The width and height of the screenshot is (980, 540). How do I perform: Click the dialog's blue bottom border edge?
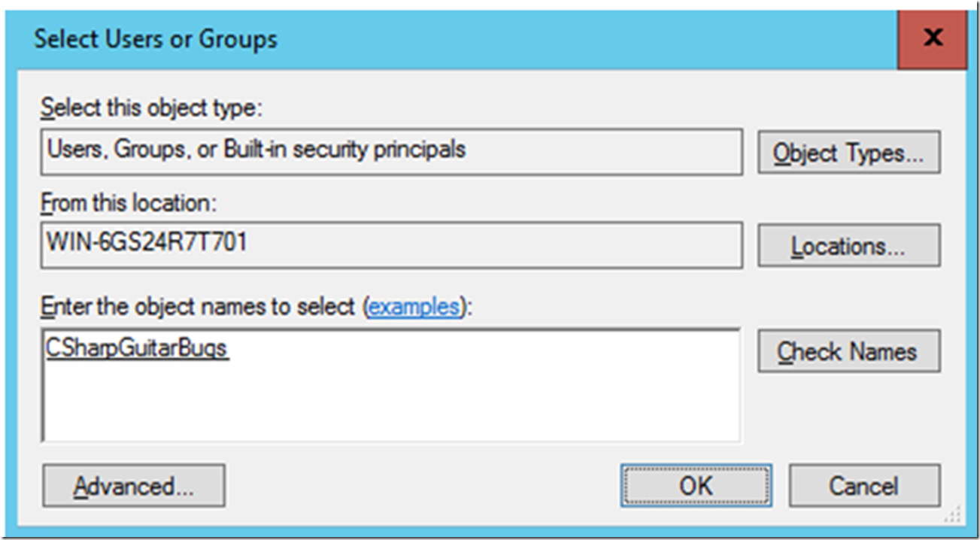(489, 530)
